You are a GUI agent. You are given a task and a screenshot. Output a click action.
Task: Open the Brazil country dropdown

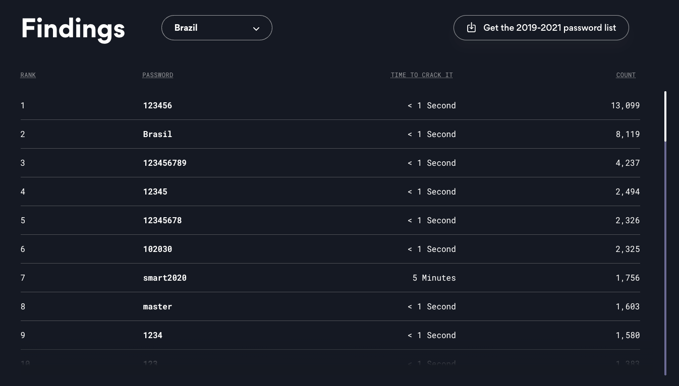[217, 28]
